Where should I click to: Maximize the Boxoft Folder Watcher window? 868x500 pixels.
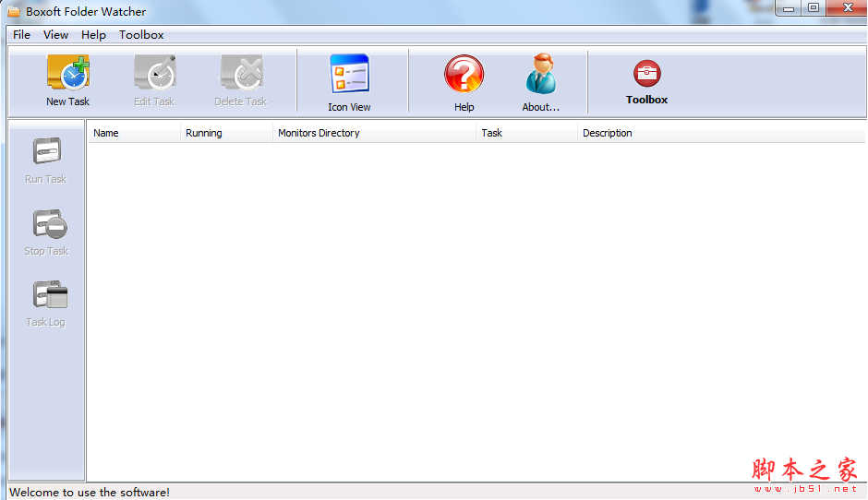coord(814,8)
